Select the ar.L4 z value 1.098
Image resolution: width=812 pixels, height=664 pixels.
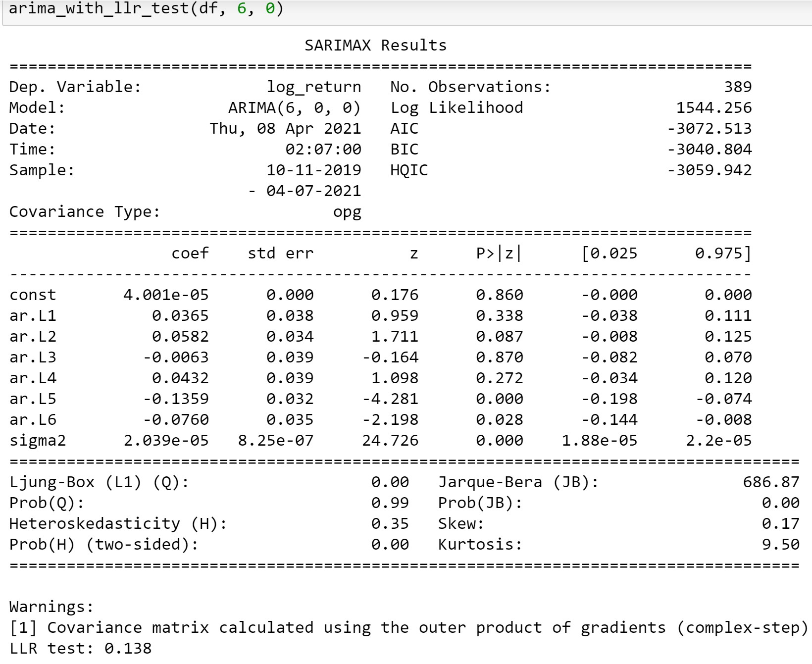[x=395, y=378]
